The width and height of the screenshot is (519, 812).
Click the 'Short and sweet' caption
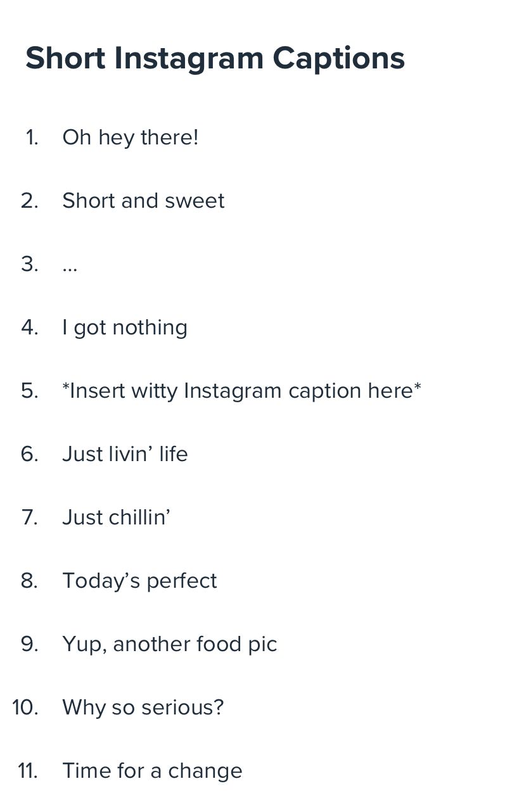143,201
